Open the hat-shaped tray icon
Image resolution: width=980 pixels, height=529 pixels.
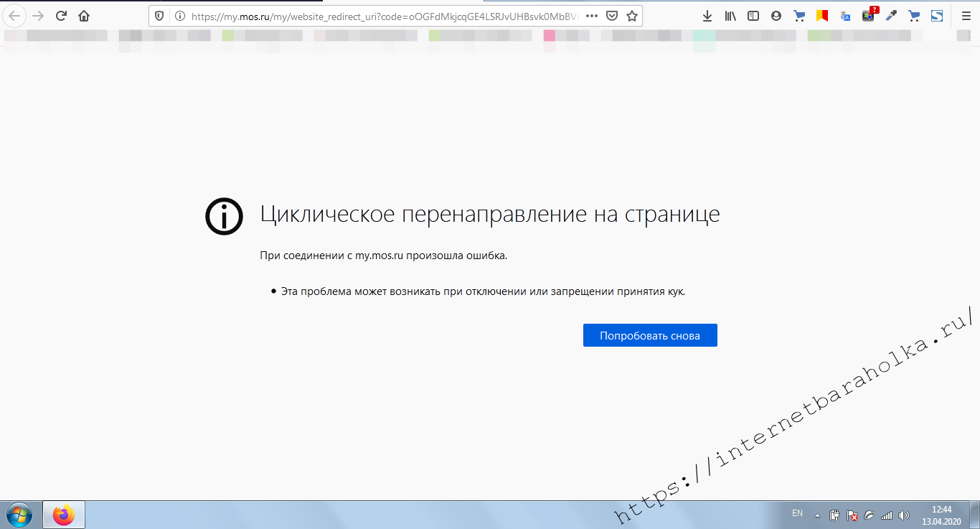pyautogui.click(x=870, y=515)
